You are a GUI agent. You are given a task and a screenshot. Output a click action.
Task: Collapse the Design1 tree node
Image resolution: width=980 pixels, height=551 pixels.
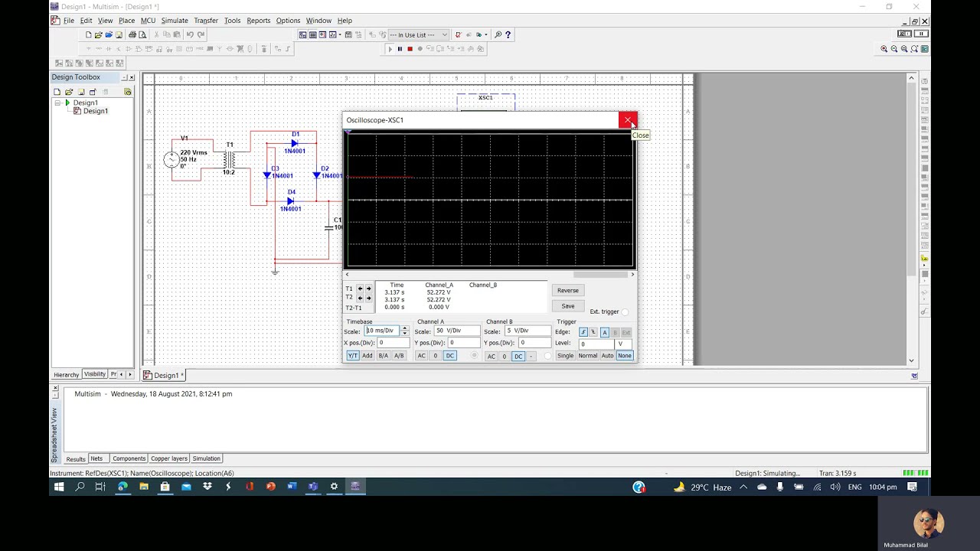[57, 103]
